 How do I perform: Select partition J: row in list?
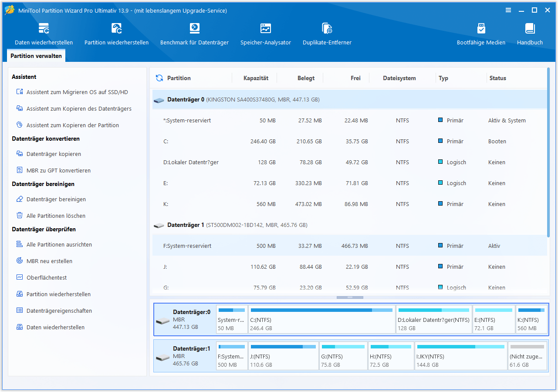(x=350, y=267)
